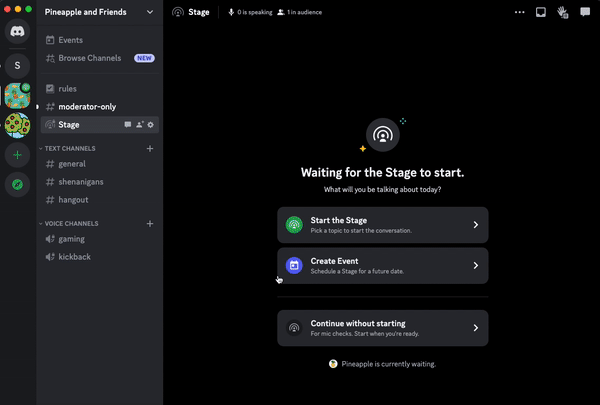Open the hangout text channel
600x405 pixels.
pos(100,200)
